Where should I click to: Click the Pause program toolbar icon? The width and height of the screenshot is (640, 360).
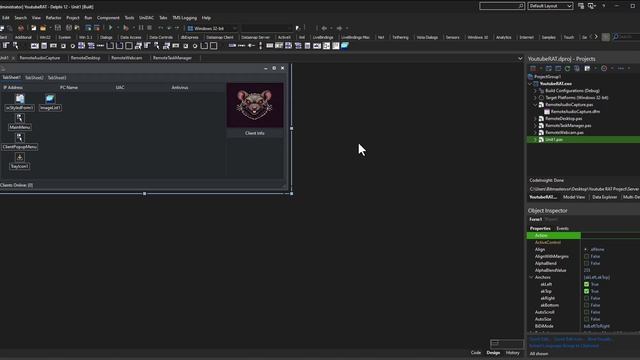point(141,28)
